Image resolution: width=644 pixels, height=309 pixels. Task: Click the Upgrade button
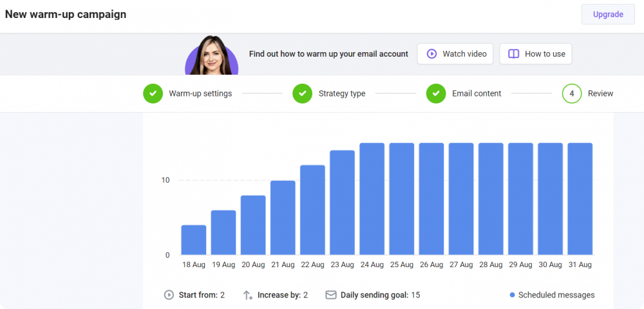tap(608, 14)
